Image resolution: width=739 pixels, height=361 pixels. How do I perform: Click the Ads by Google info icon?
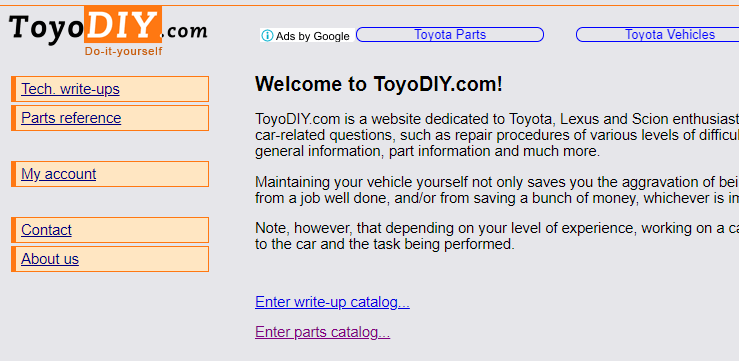tap(267, 36)
